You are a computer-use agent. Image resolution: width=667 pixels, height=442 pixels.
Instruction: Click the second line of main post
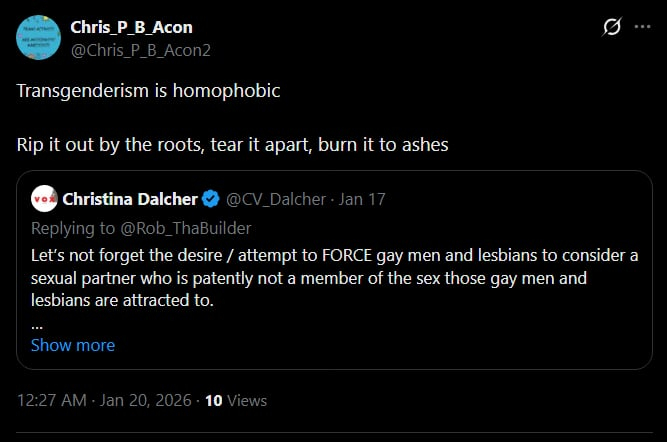click(232, 144)
